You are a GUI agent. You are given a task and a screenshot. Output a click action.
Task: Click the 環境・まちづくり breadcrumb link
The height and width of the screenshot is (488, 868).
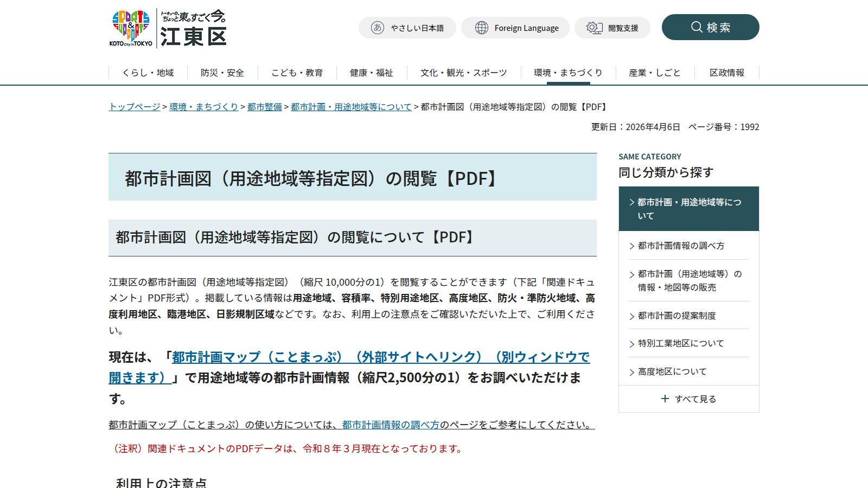[204, 107]
